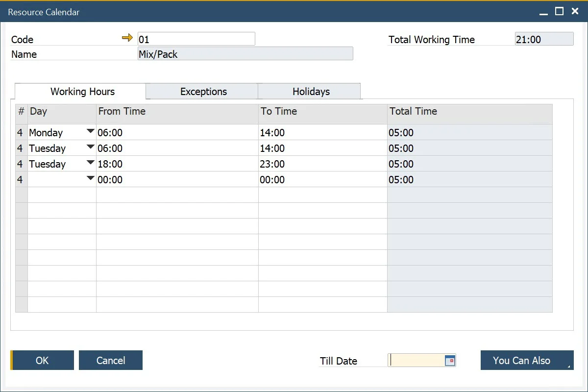Open the Day dropdown on the Monday row
Image resolution: width=588 pixels, height=392 pixels.
[x=90, y=131]
